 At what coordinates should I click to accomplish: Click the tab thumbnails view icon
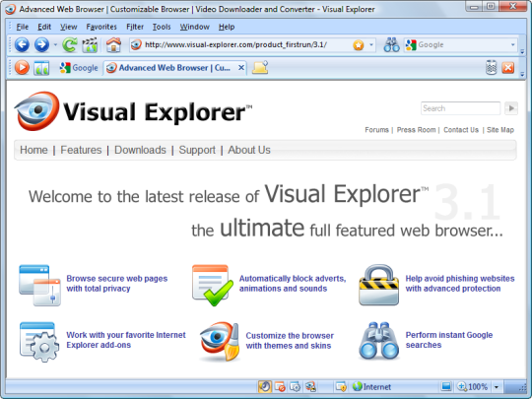pyautogui.click(x=41, y=68)
